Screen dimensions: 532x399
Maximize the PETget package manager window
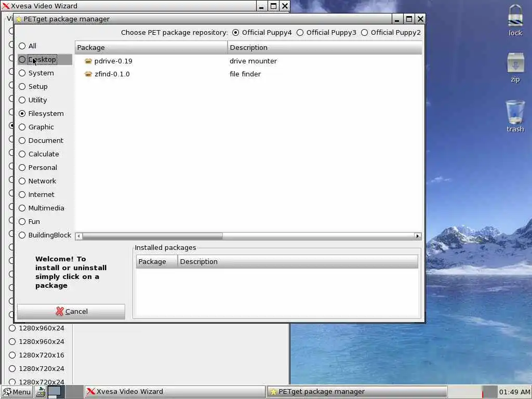coord(409,19)
